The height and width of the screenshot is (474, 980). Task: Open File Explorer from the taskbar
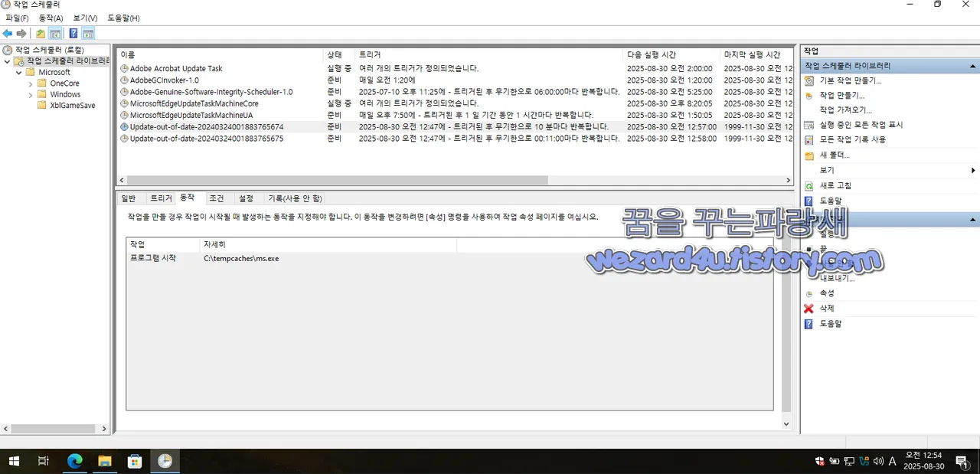click(104, 461)
